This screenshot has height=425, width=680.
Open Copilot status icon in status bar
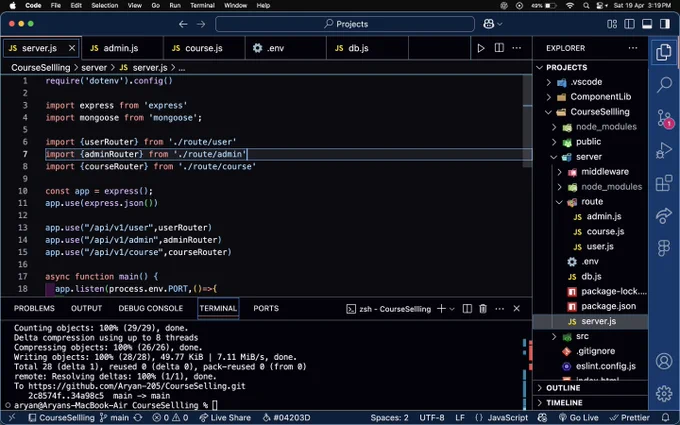[x=543, y=418]
